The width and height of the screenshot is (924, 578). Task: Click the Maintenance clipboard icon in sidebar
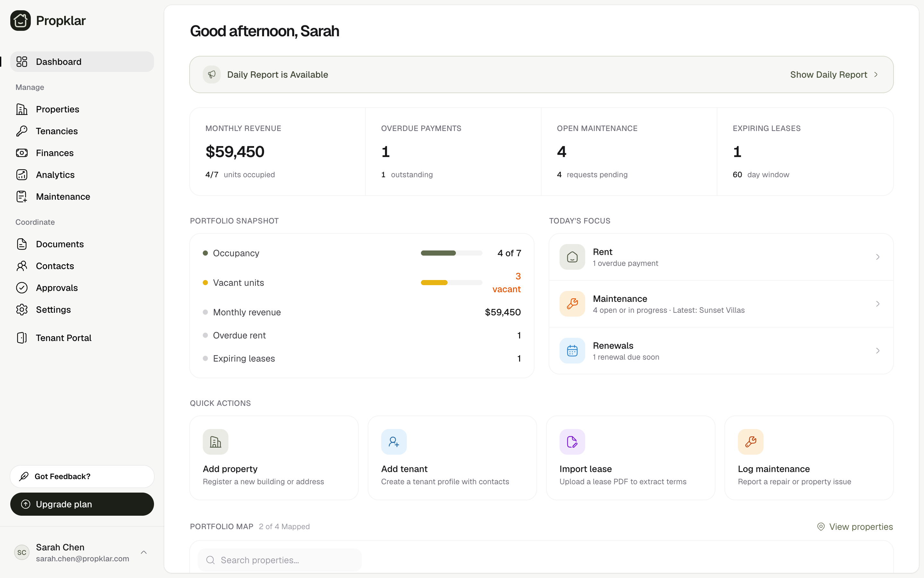tap(22, 197)
